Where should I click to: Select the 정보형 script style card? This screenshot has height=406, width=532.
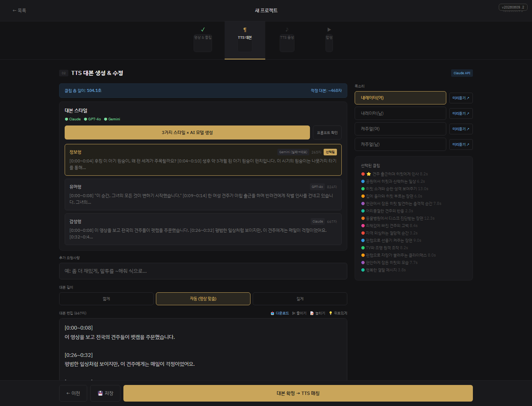(x=203, y=160)
